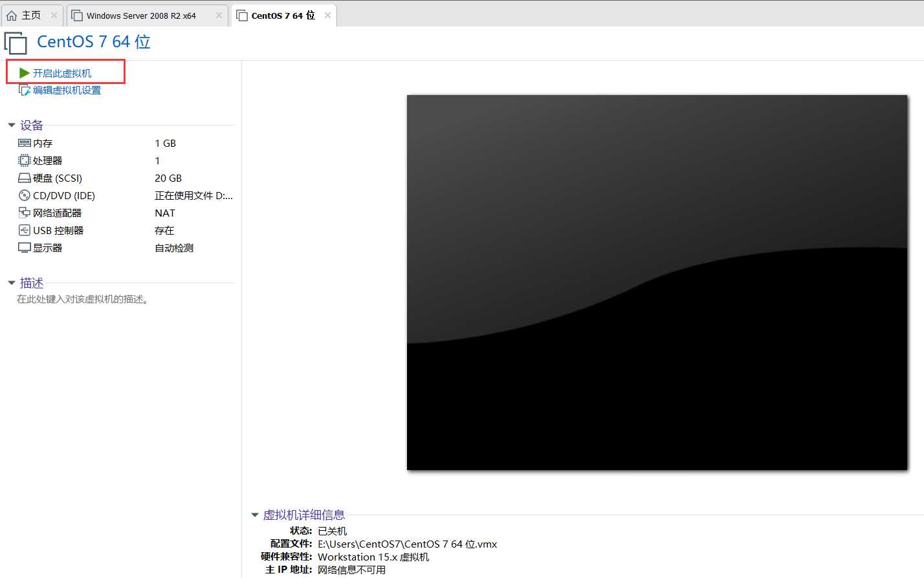Close the Windows Server 2008 R2 tab
The width and height of the screenshot is (924, 578).
(x=219, y=16)
